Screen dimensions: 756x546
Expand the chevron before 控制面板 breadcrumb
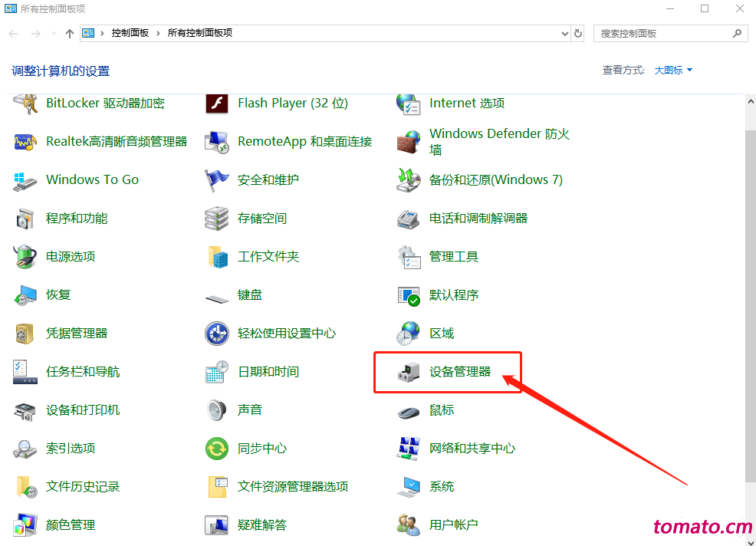[102, 33]
